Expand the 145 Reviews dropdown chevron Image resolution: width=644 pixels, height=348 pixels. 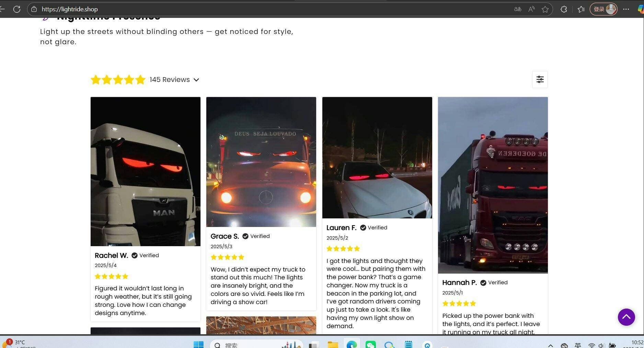[196, 80]
